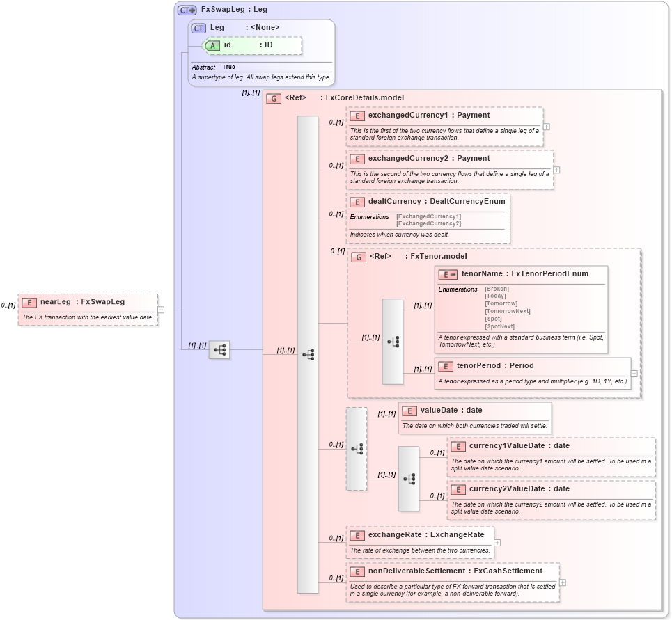
Task: Click the E icon of exchangedCurrency2
Action: point(357,159)
